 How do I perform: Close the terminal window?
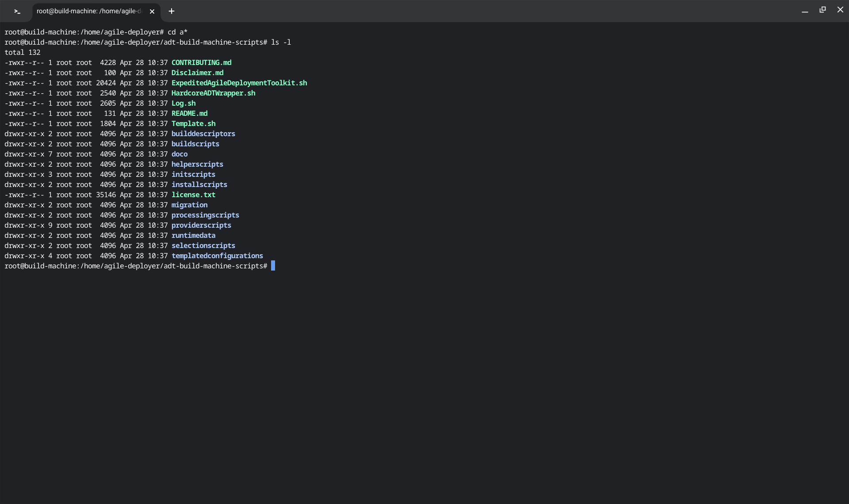[x=840, y=10]
